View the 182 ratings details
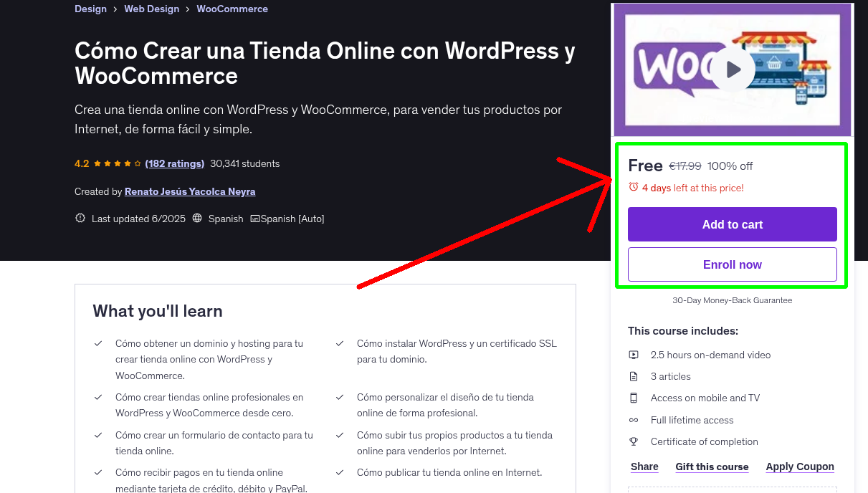868x493 pixels. point(174,163)
